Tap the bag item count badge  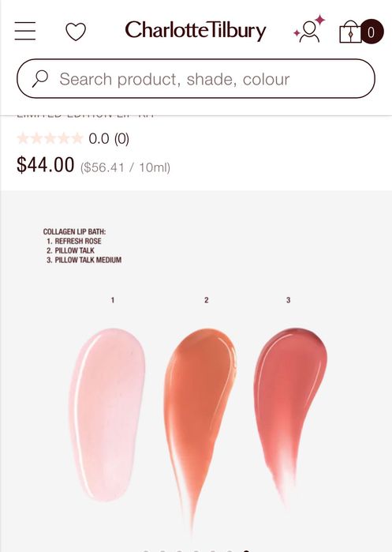(x=371, y=32)
